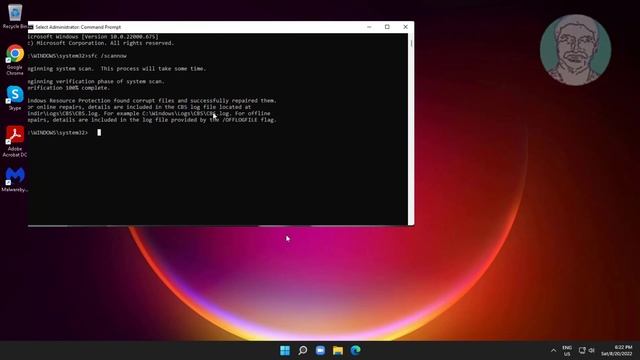Open the Zoom app in taskbar
640x360 pixels.
[320, 350]
